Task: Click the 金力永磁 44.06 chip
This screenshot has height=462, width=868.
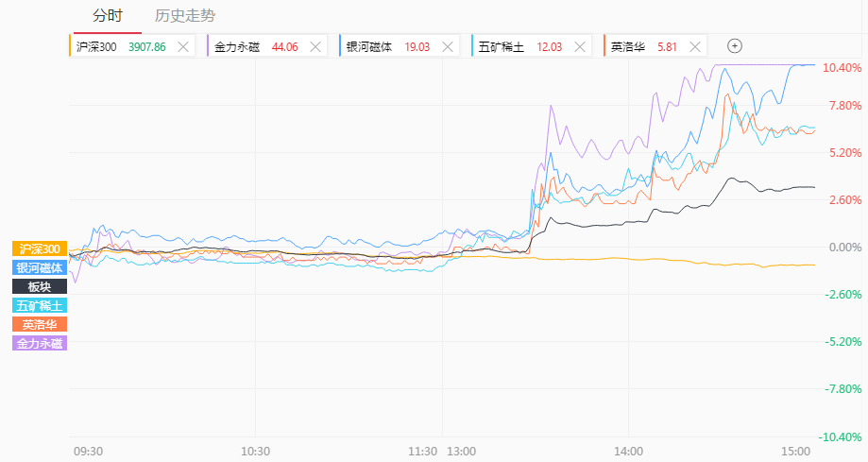Action: (x=266, y=47)
